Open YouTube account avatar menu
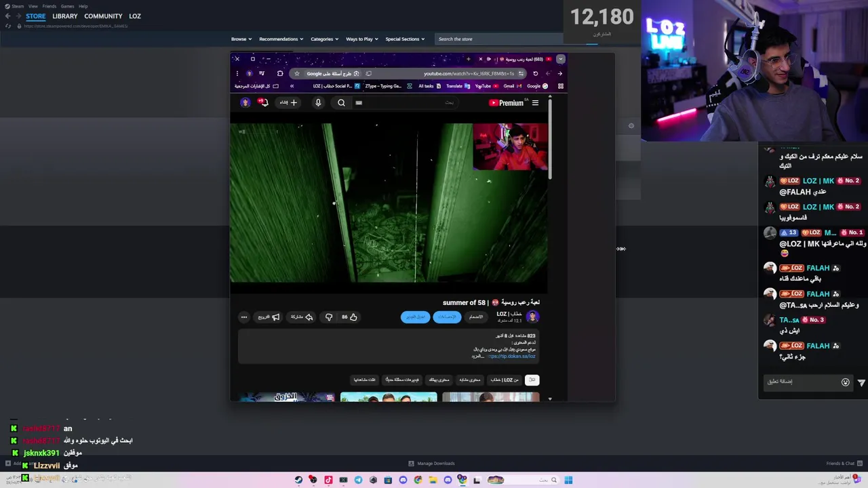Screen dimensions: 868x488 tap(245, 103)
